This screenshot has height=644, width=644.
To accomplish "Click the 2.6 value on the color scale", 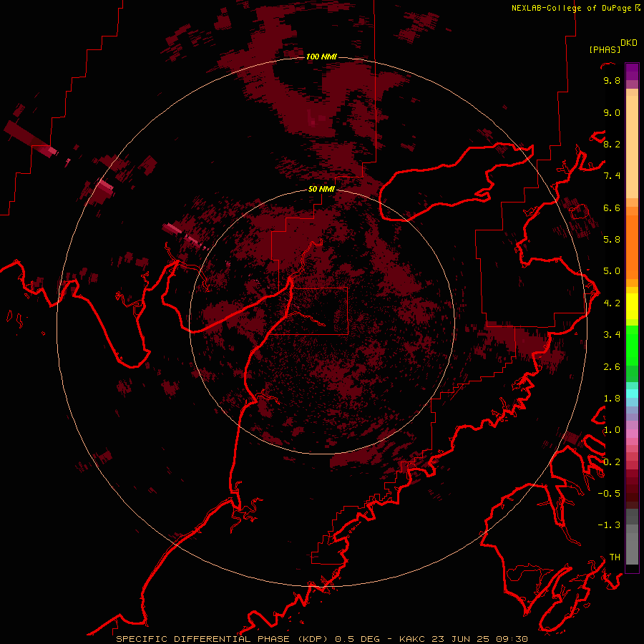I will click(x=612, y=367).
